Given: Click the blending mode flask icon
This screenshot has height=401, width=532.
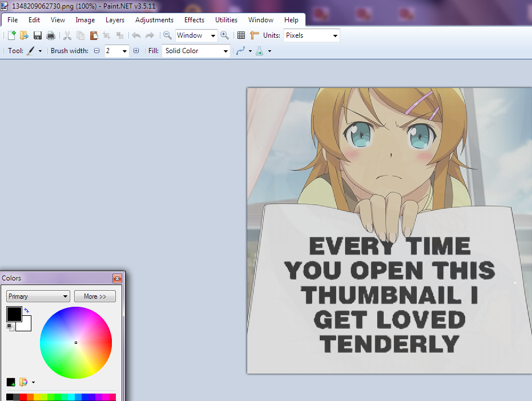Looking at the screenshot, I should click(260, 51).
